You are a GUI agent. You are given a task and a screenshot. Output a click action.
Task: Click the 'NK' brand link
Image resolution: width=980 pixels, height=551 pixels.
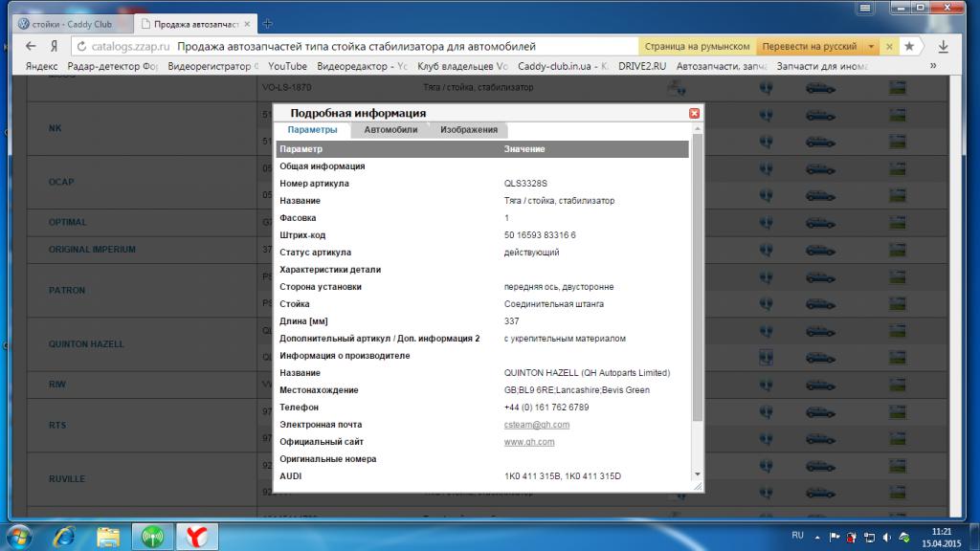coord(55,128)
